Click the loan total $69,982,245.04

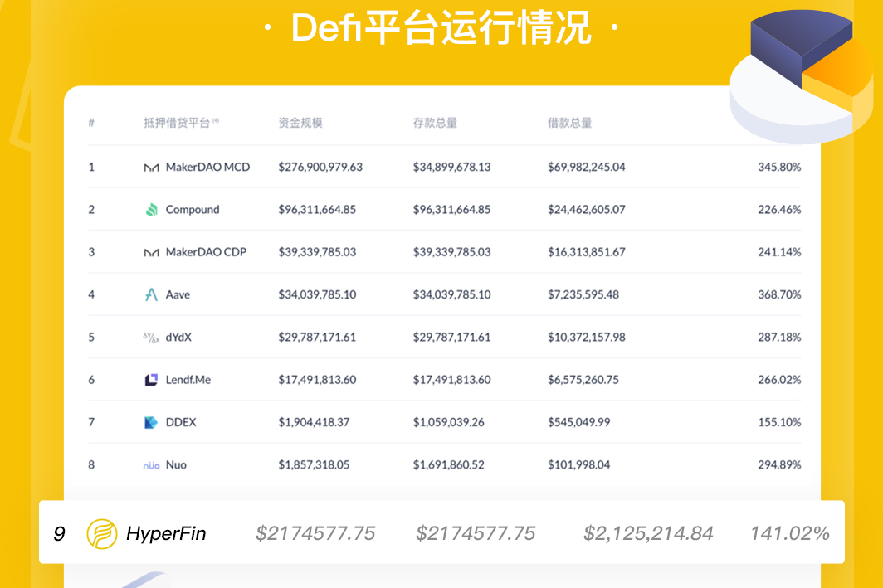[x=586, y=168]
